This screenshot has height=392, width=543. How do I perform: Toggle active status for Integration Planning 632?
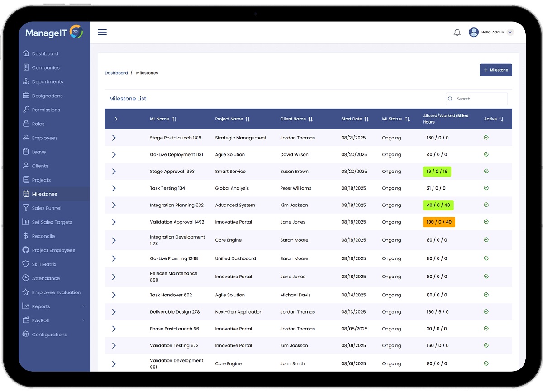486,205
